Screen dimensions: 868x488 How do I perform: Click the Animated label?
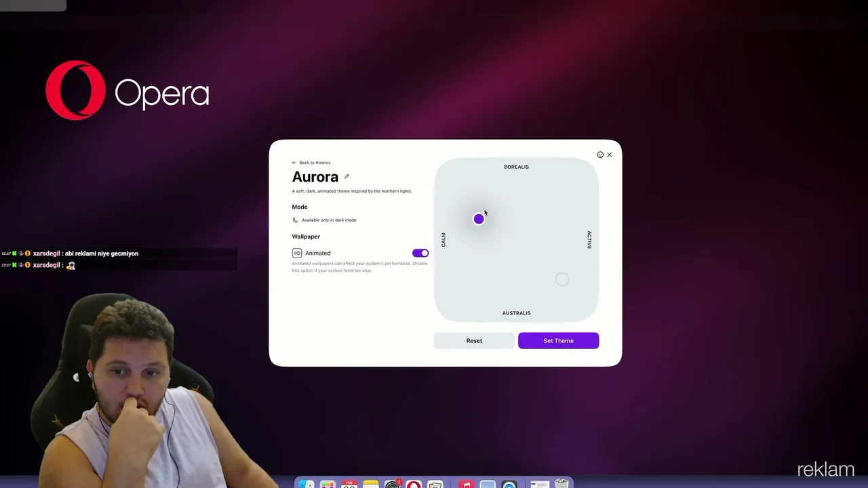click(x=317, y=253)
